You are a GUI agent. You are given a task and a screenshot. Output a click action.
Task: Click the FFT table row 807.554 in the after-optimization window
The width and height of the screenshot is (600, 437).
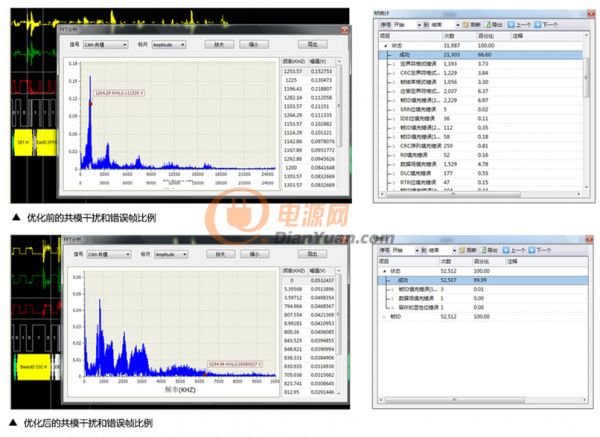pos(309,315)
